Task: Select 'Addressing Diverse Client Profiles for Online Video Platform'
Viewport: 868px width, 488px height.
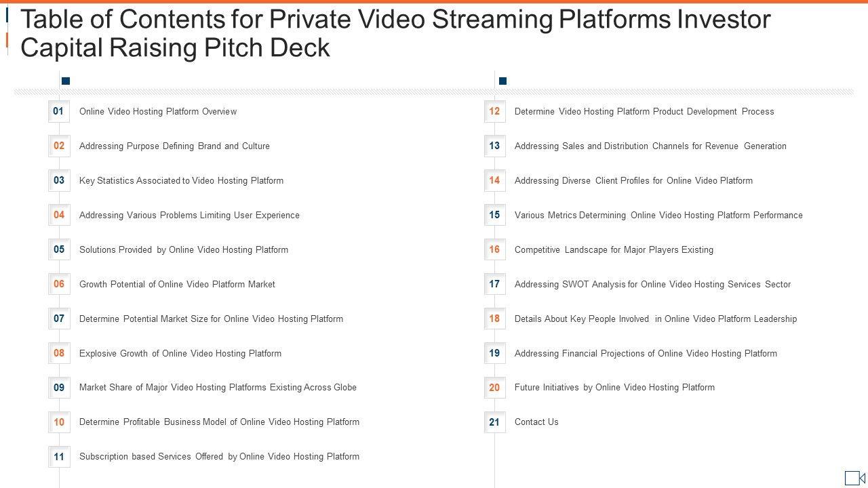Action: coord(633,180)
